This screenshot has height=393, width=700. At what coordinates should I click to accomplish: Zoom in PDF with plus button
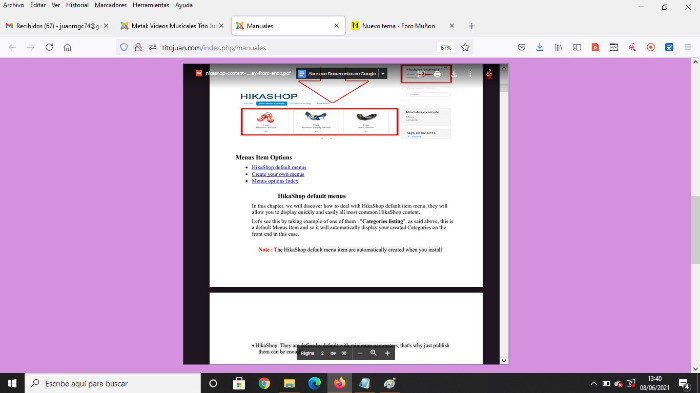tap(387, 353)
